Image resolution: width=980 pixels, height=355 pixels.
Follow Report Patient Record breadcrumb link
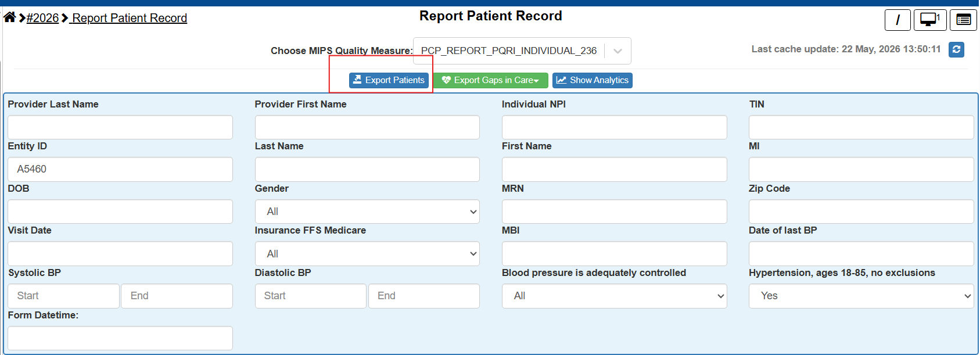click(128, 18)
